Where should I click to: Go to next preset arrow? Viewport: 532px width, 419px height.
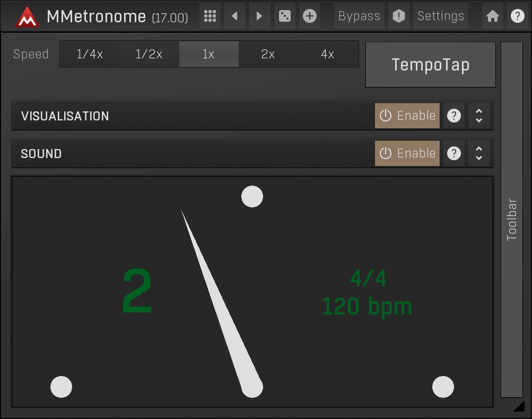pyautogui.click(x=259, y=16)
